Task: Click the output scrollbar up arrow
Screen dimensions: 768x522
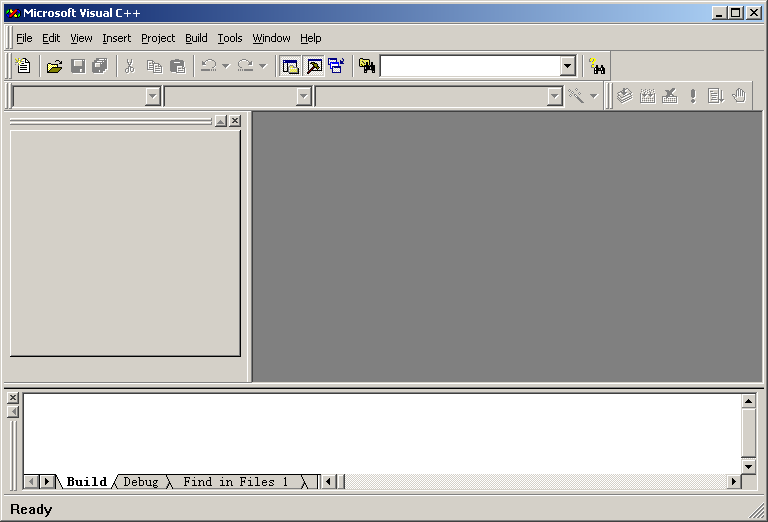Action: pos(748,401)
